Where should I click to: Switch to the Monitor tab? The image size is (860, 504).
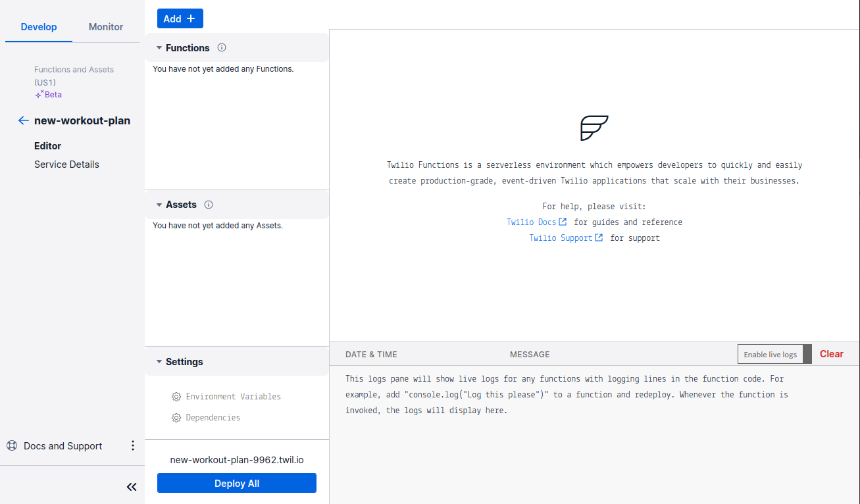click(x=106, y=27)
